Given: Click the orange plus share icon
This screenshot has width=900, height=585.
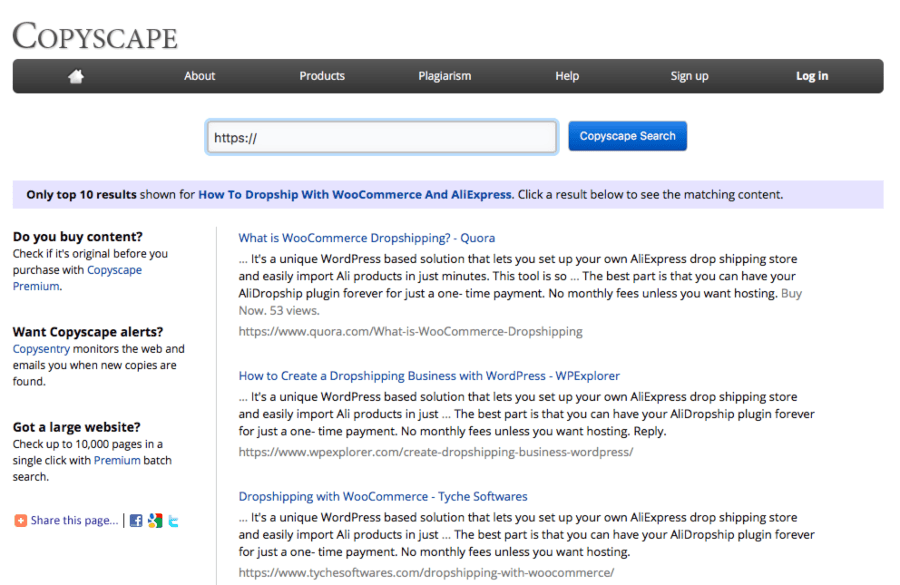Looking at the screenshot, I should pyautogui.click(x=20, y=520).
